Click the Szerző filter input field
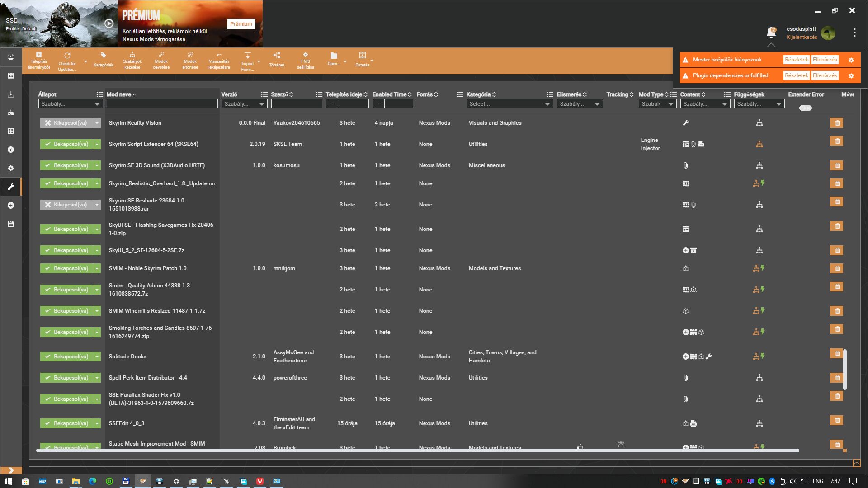Image resolution: width=868 pixels, height=488 pixels. tap(297, 104)
